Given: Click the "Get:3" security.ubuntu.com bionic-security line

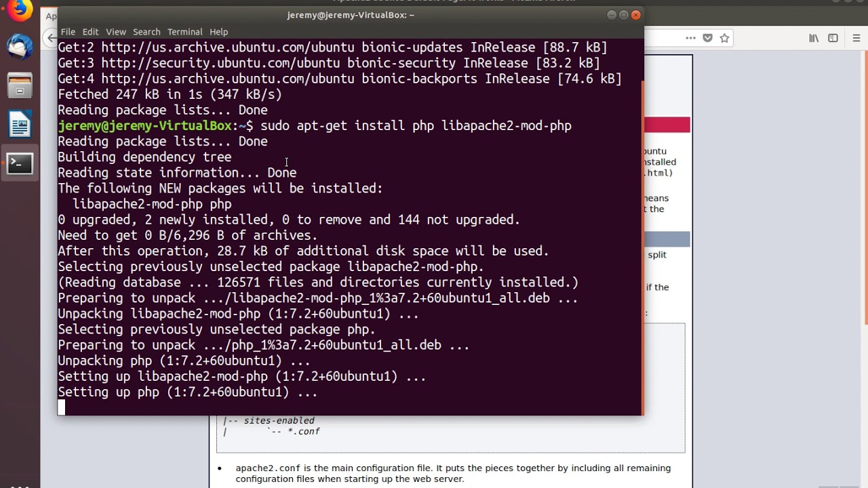Looking at the screenshot, I should click(329, 63).
